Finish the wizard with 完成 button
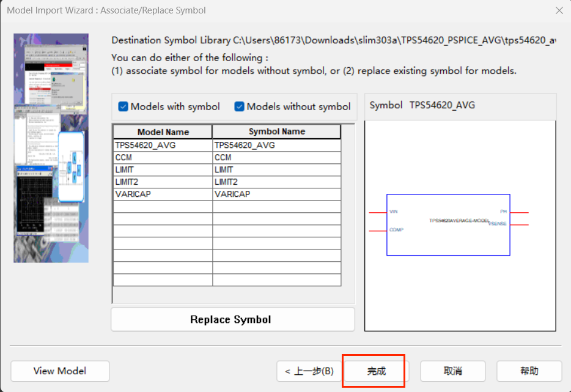The image size is (571, 392). click(376, 371)
